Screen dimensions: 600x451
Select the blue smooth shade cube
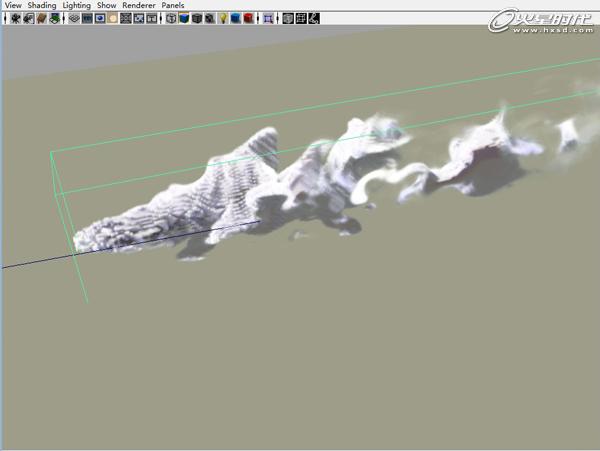coord(184,18)
